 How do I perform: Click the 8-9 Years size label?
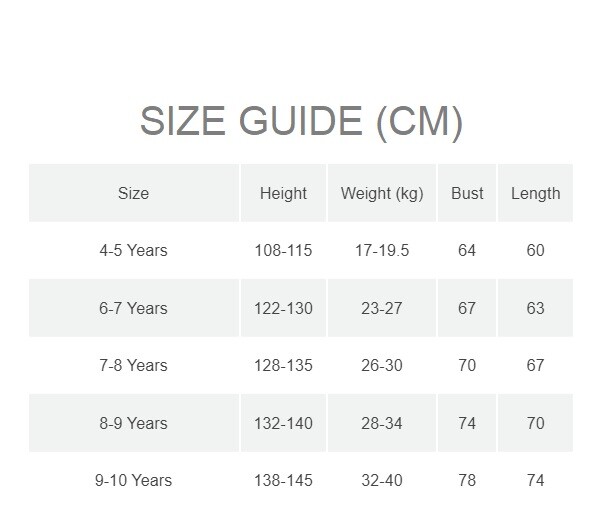coord(133,423)
